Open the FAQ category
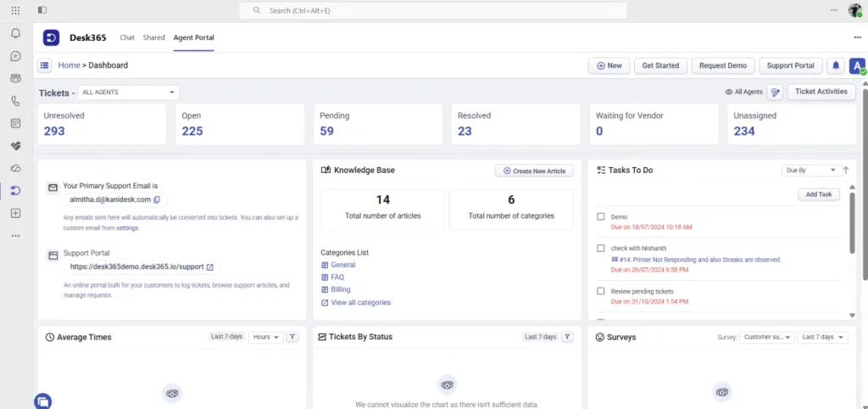 (x=337, y=277)
